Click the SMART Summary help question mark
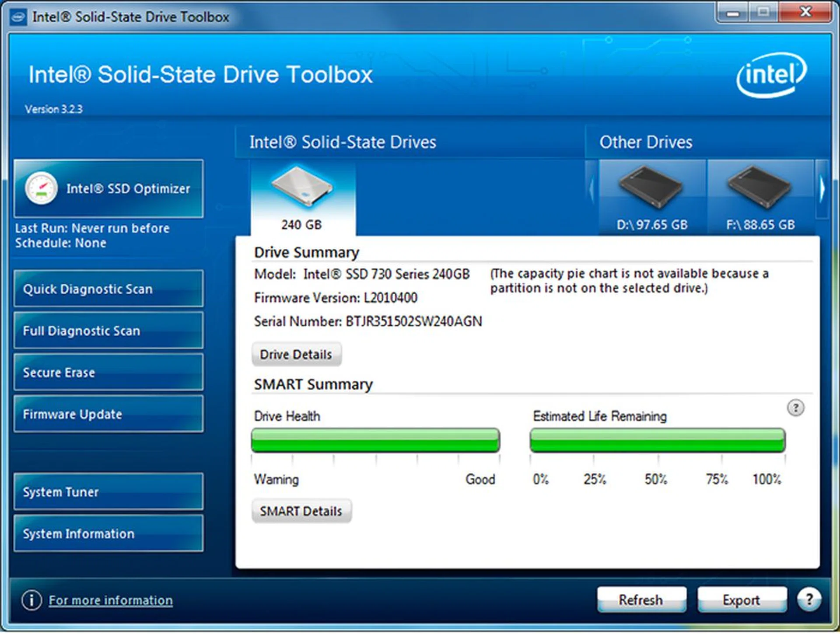The width and height of the screenshot is (840, 634). (x=795, y=408)
